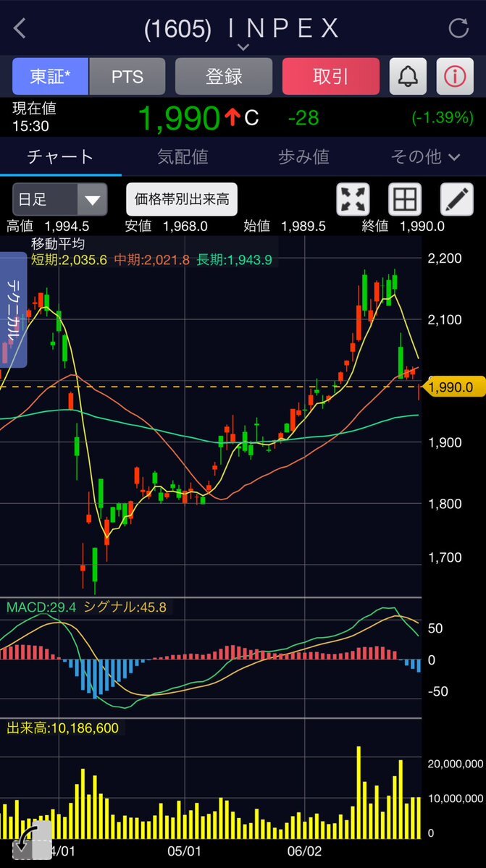
Task: Tap the -28 price change value
Action: [303, 118]
